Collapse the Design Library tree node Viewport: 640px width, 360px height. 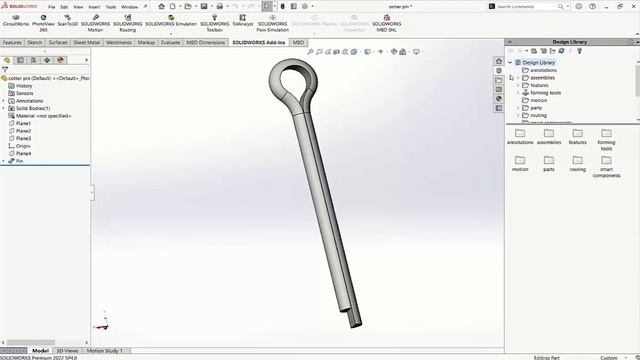click(x=510, y=62)
